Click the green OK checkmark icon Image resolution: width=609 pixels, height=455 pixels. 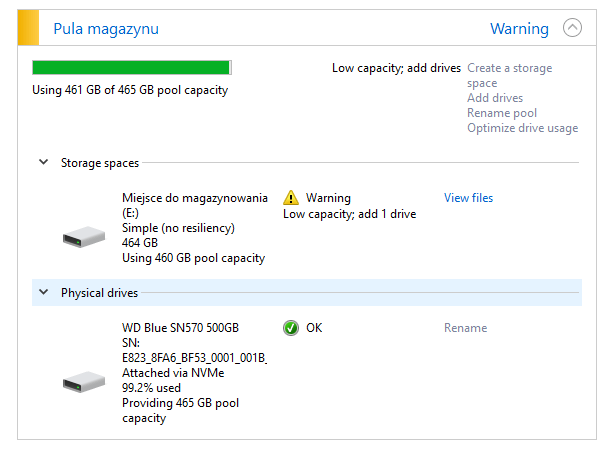click(x=291, y=328)
